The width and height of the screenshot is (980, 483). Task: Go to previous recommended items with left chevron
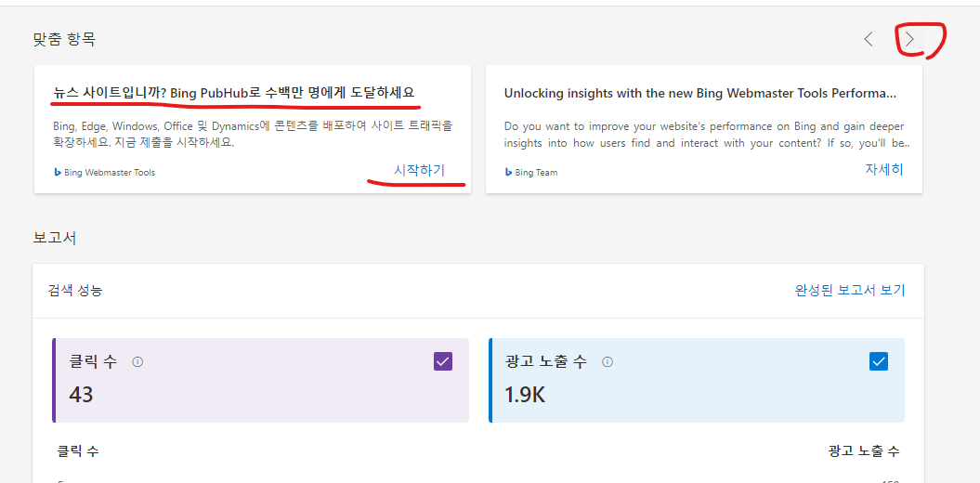(x=869, y=39)
